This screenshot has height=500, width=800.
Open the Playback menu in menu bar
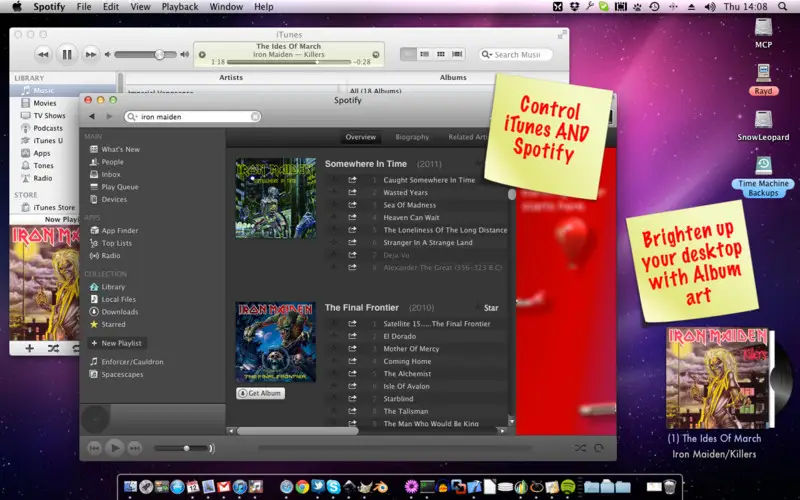tap(180, 7)
